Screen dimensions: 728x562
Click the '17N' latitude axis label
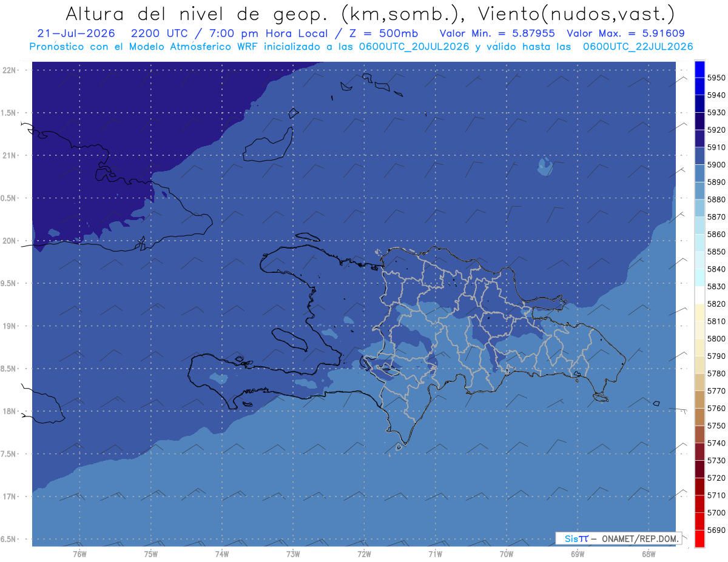(9, 497)
